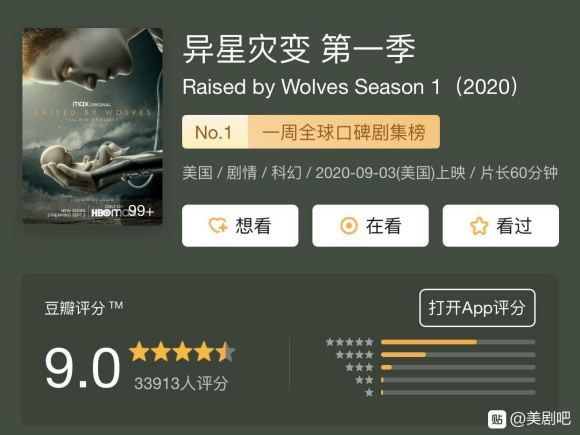Click the four-star rating row icons
The height and width of the screenshot is (435, 580).
354,355
